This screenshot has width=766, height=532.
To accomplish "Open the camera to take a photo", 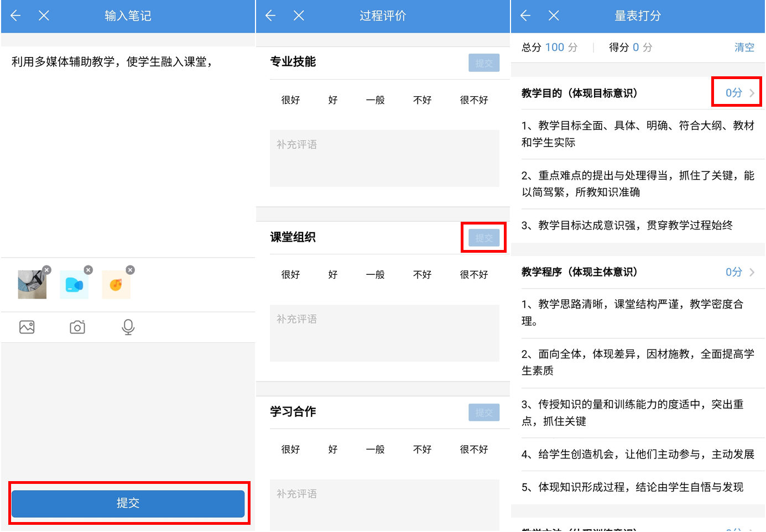I will click(77, 327).
